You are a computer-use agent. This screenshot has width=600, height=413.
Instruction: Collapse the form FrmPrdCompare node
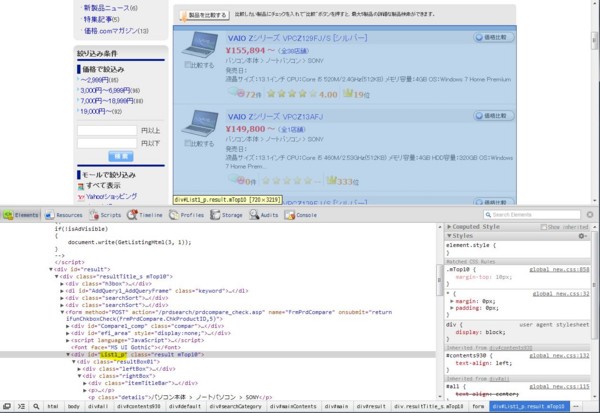62,312
